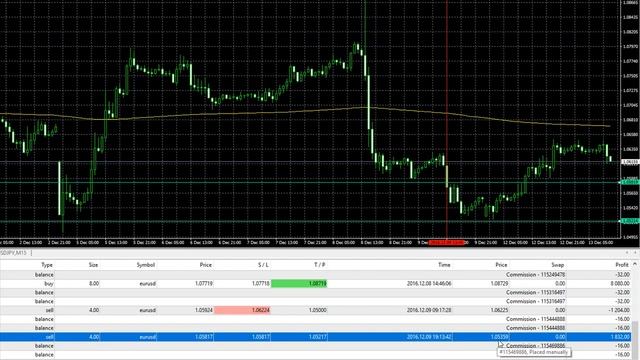The height and width of the screenshot is (360, 640).
Task: Click the 1 832.00 profit cell
Action: pyautogui.click(x=620, y=337)
